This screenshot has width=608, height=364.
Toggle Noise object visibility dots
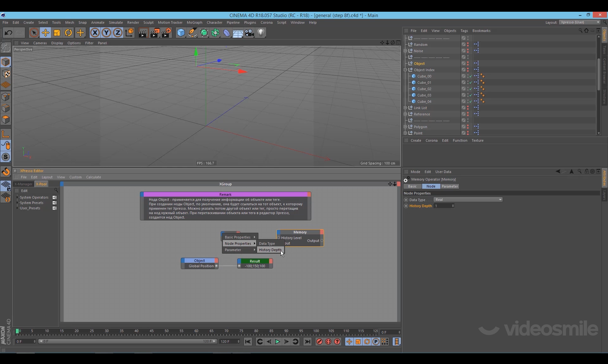point(468,51)
